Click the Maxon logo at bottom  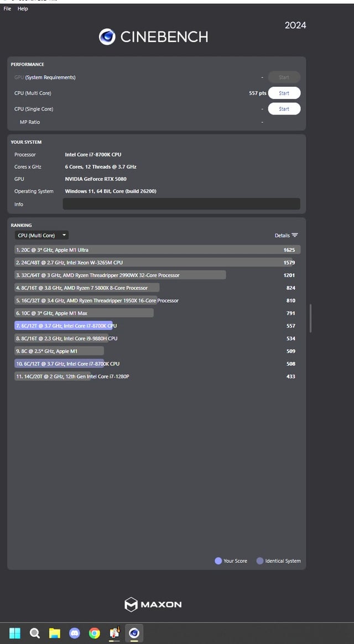pos(153,604)
